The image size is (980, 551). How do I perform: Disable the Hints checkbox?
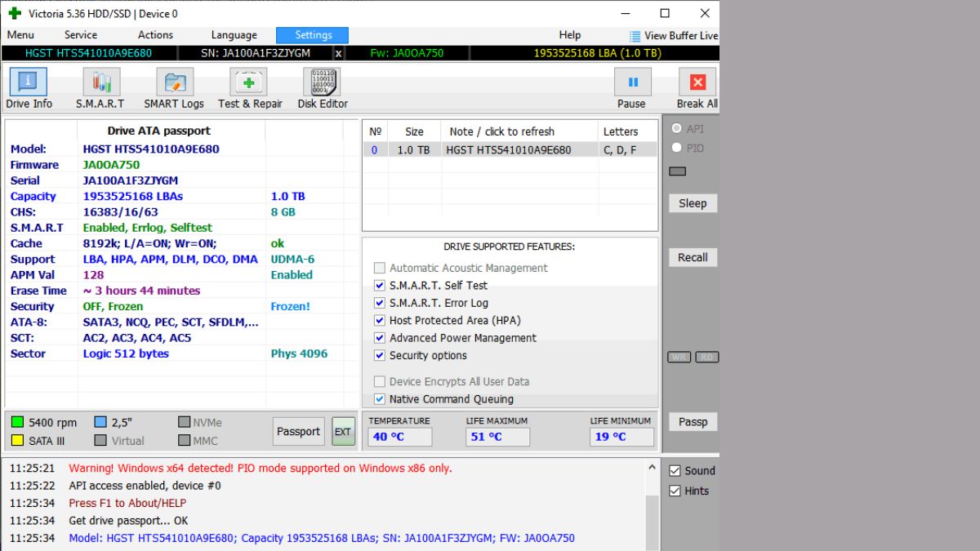(675, 491)
